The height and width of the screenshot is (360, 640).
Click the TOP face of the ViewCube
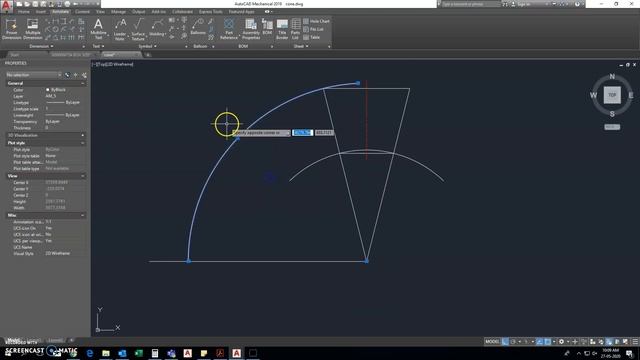612,95
